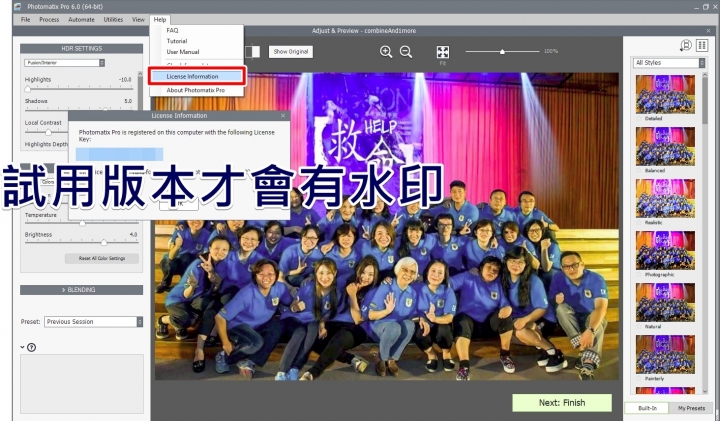Switch to the Built-In presets tab

tap(647, 408)
